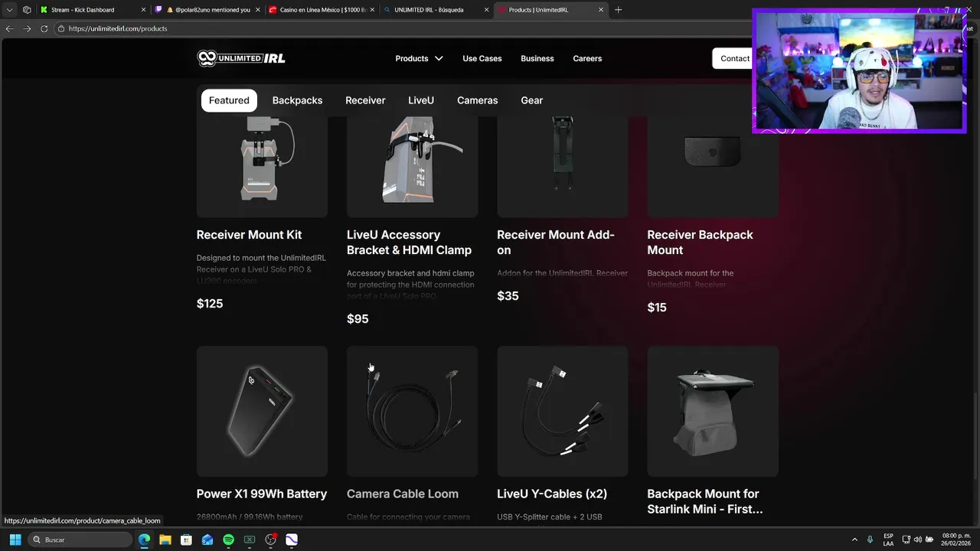This screenshot has height=551, width=980.
Task: Select the Featured category filter
Action: 229,100
